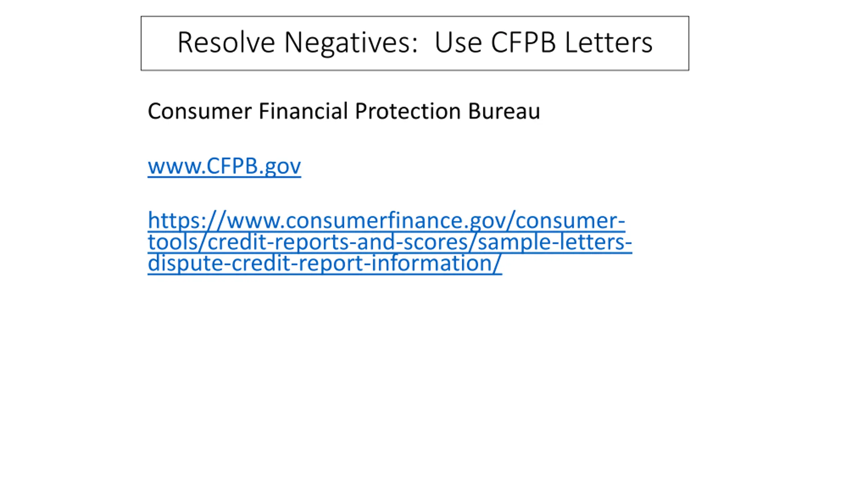Open the consumerfinance.gov sample letters URL
The height and width of the screenshot is (488, 868).
[x=390, y=242]
